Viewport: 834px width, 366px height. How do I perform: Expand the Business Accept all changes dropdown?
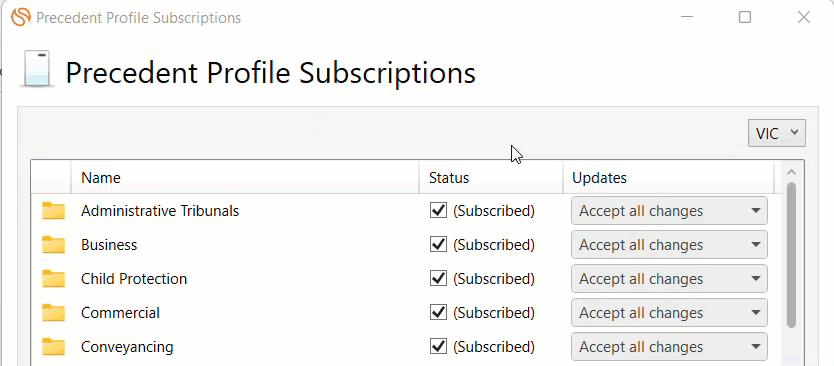(x=669, y=245)
